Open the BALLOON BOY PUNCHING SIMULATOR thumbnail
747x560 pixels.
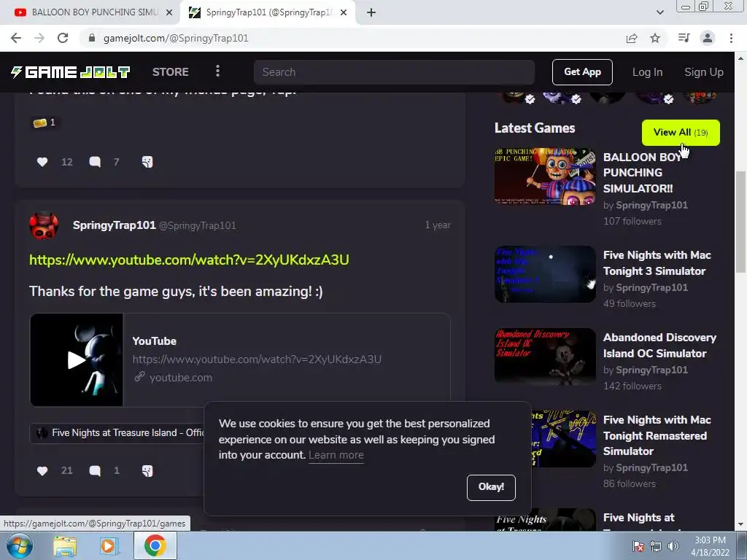[545, 176]
